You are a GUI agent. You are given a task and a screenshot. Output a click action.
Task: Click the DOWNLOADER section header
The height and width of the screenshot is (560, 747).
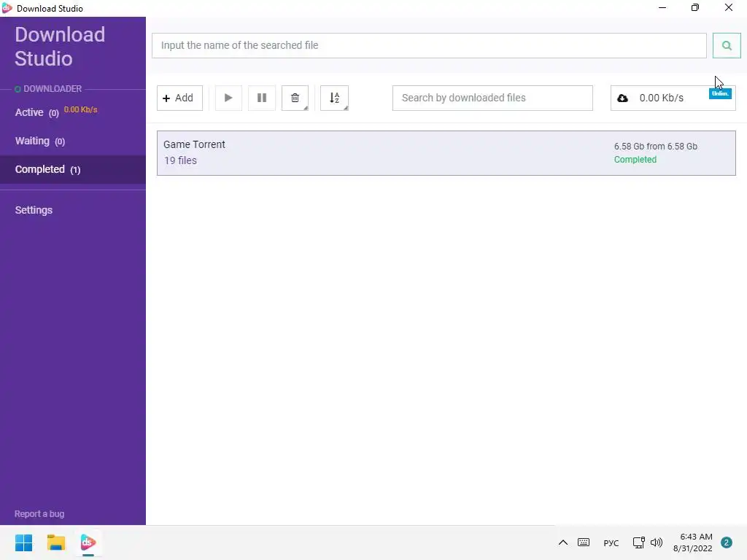point(53,89)
